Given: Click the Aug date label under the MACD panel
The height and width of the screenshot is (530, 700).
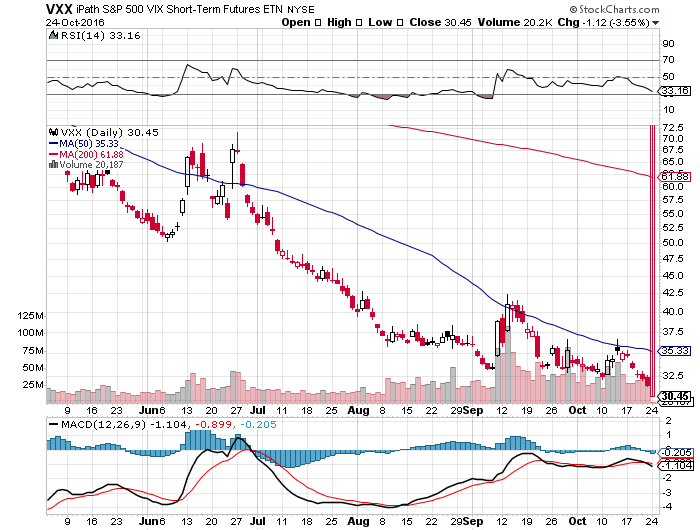Looking at the screenshot, I should point(358,521).
